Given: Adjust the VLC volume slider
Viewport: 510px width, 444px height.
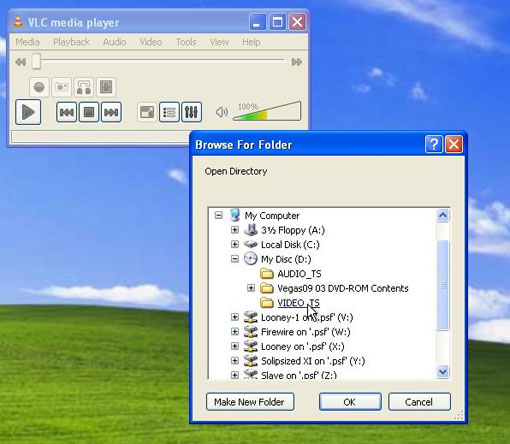Looking at the screenshot, I should 267,112.
